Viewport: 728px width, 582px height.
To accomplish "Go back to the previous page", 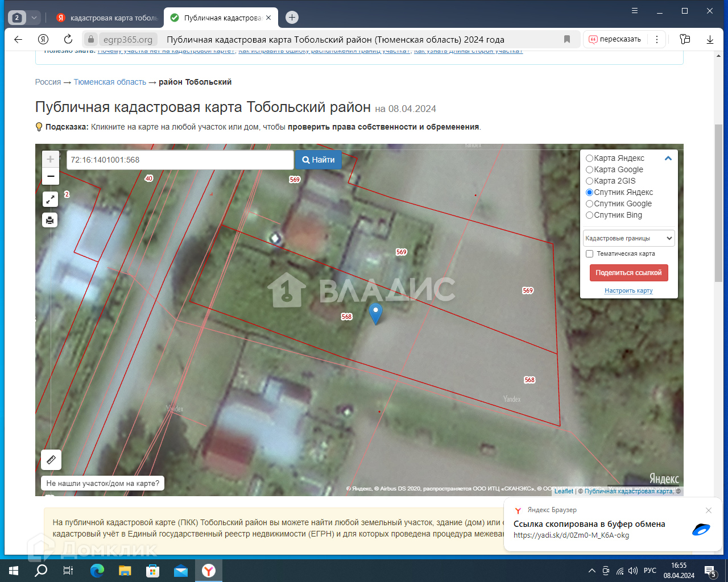I will coord(18,39).
